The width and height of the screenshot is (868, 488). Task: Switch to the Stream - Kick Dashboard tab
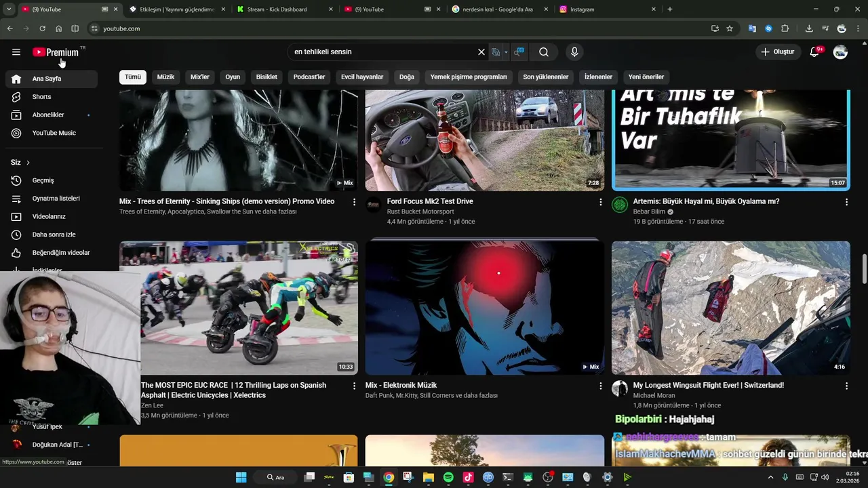tap(283, 9)
